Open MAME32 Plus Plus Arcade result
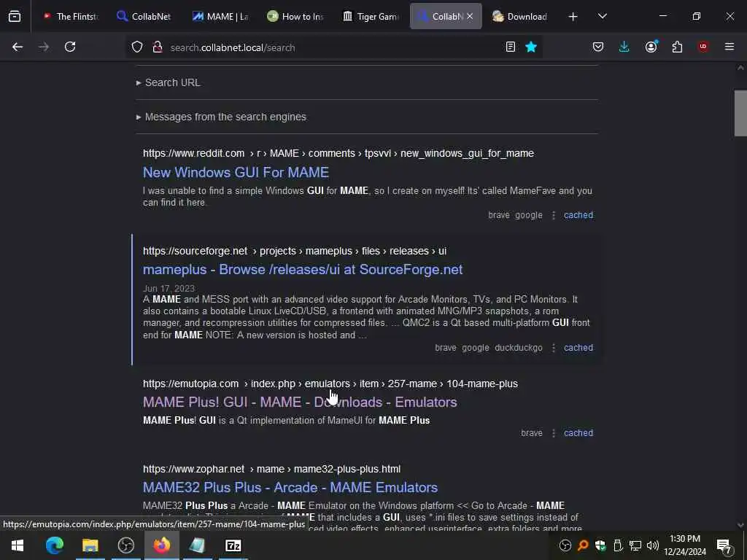The image size is (747, 560). [x=290, y=487]
